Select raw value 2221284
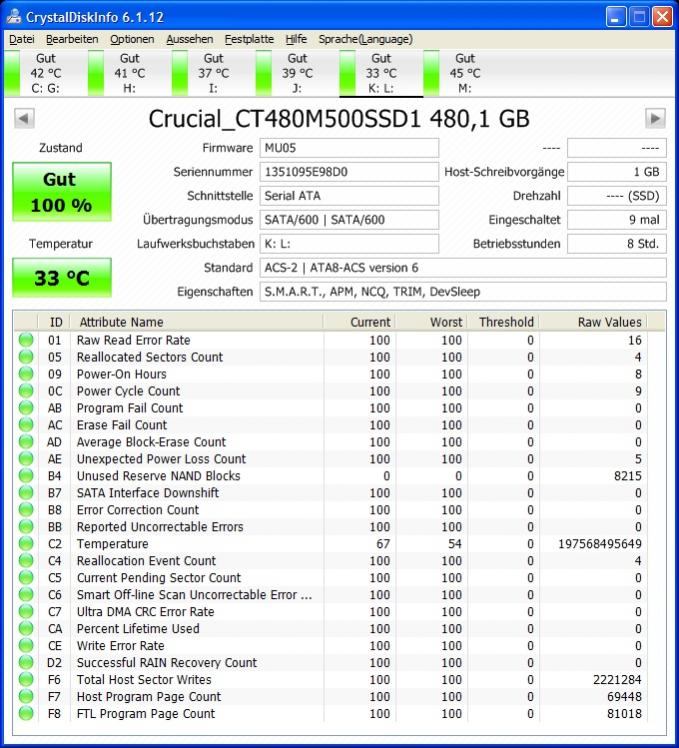Image resolution: width=679 pixels, height=748 pixels. pos(617,679)
